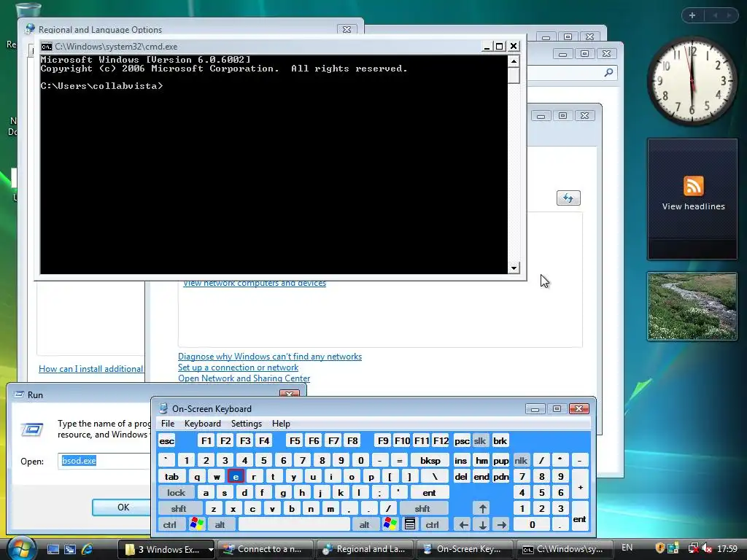Click the left Windows logo key on keyboard
This screenshot has width=747, height=560.
coord(196,524)
